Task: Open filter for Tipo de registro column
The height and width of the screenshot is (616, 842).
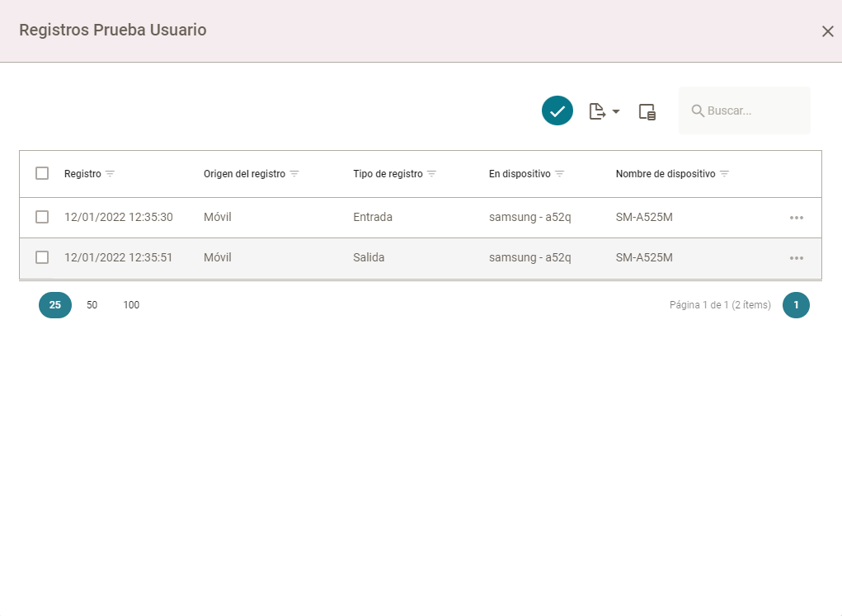Action: pyautogui.click(x=431, y=174)
